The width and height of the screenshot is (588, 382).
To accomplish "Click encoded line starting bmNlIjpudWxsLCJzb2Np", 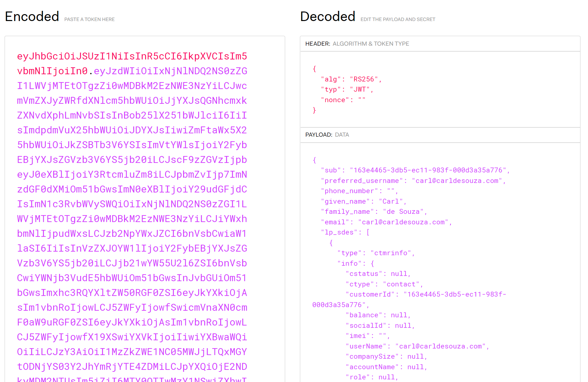I will click(x=132, y=234).
